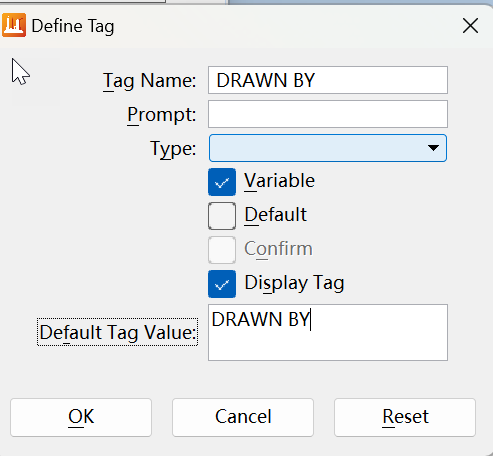The image size is (493, 456).
Task: Open the Type combo box
Action: click(x=328, y=148)
